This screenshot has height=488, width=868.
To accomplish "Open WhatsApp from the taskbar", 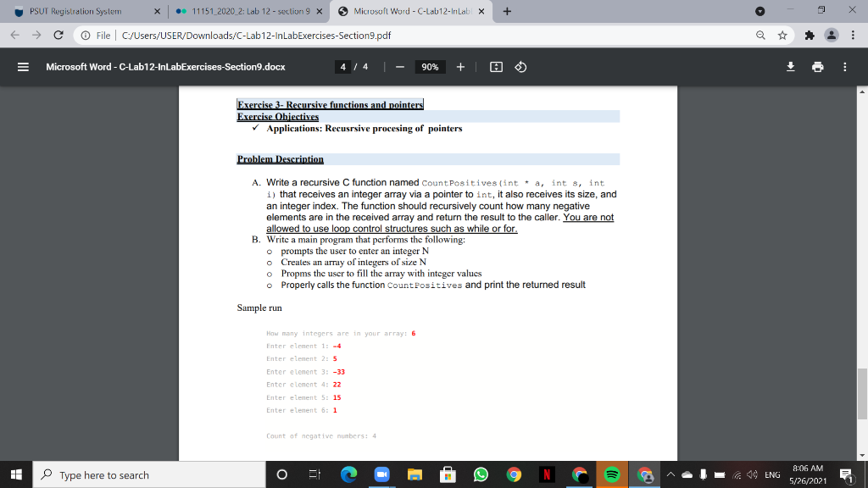I will (481, 474).
